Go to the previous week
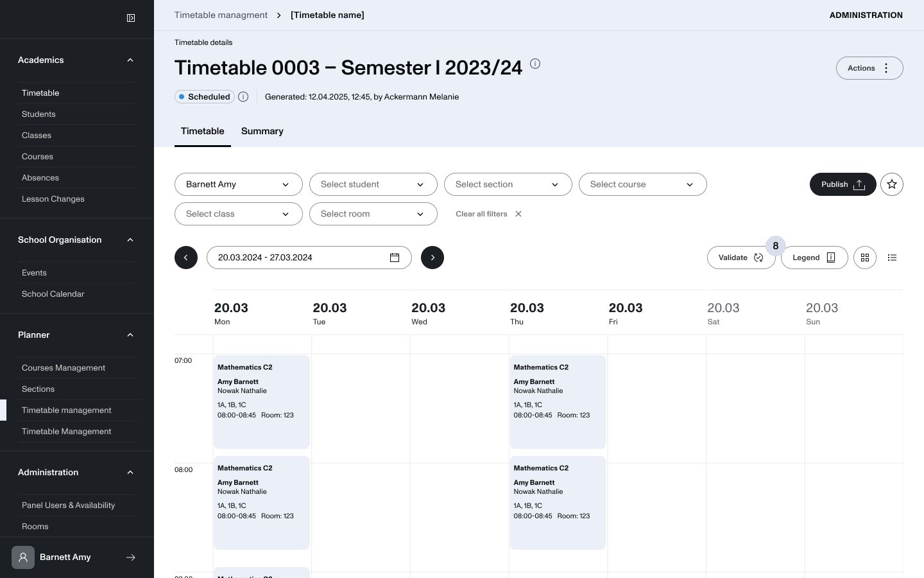This screenshot has width=924, height=578. click(x=186, y=258)
